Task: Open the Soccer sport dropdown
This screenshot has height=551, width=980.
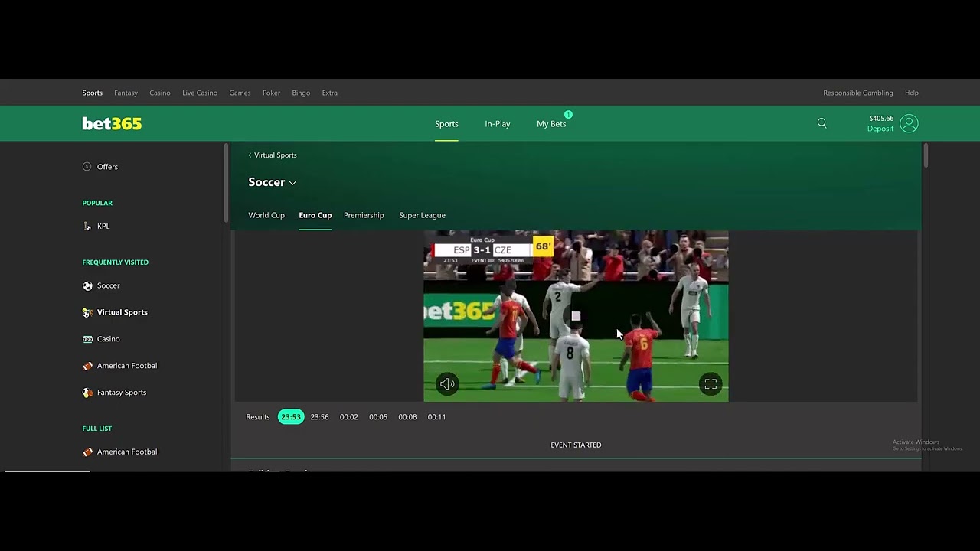Action: (x=272, y=182)
